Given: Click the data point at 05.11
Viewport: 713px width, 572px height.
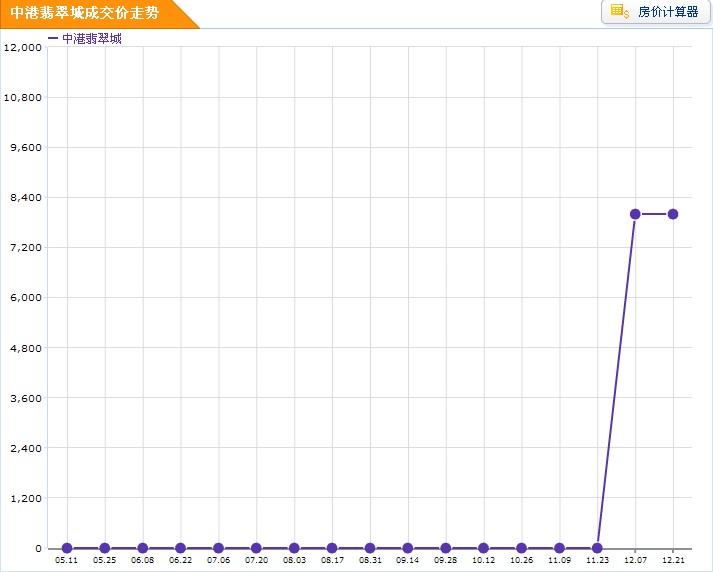Looking at the screenshot, I should (67, 548).
